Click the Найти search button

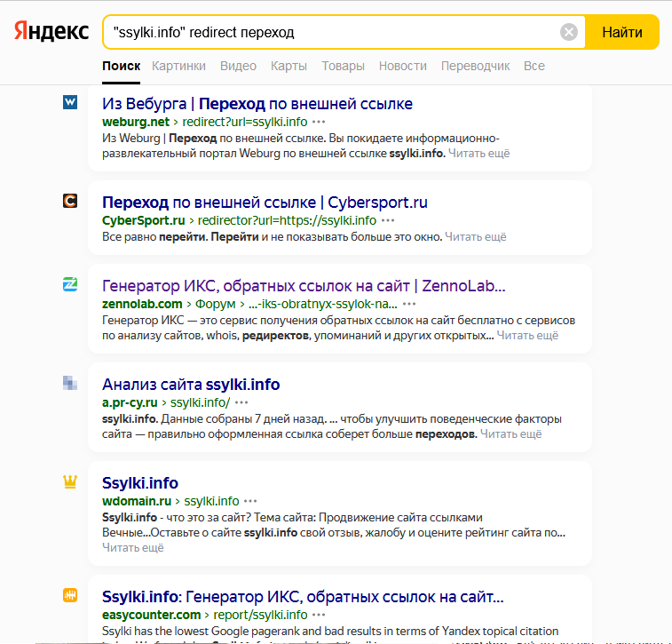point(622,32)
